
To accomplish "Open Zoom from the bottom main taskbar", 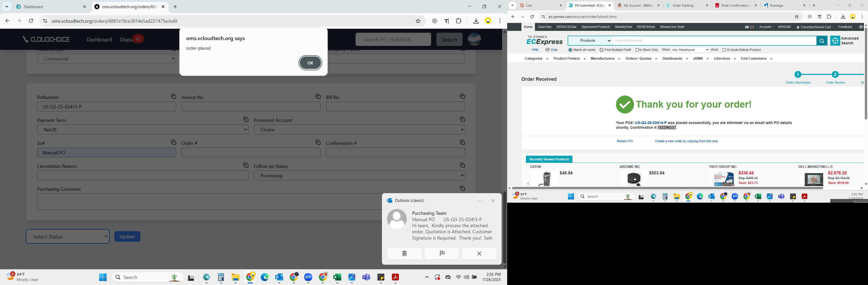I will (308, 277).
